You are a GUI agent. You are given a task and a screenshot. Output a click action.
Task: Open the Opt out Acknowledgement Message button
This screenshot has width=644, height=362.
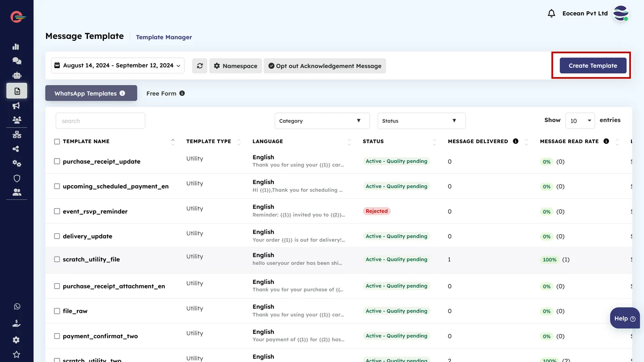pyautogui.click(x=325, y=66)
